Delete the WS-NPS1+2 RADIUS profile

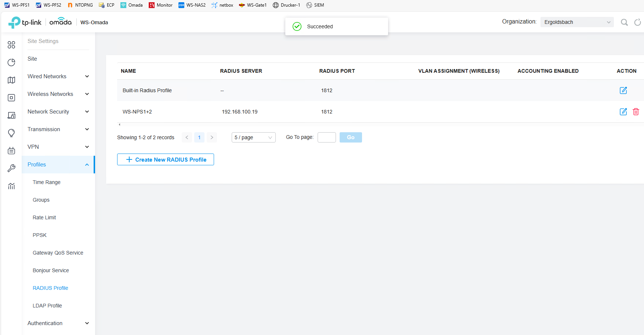[x=636, y=112]
